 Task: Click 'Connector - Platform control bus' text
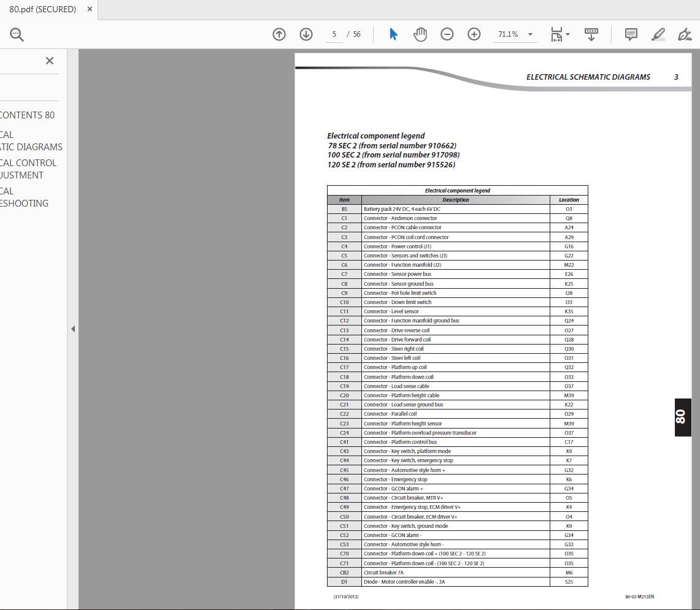pos(400,442)
